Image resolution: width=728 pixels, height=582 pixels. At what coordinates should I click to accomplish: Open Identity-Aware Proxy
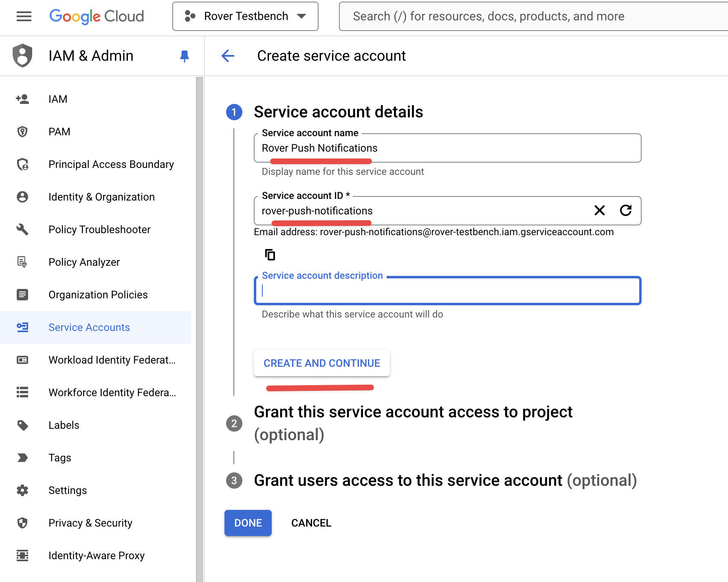[x=97, y=556]
